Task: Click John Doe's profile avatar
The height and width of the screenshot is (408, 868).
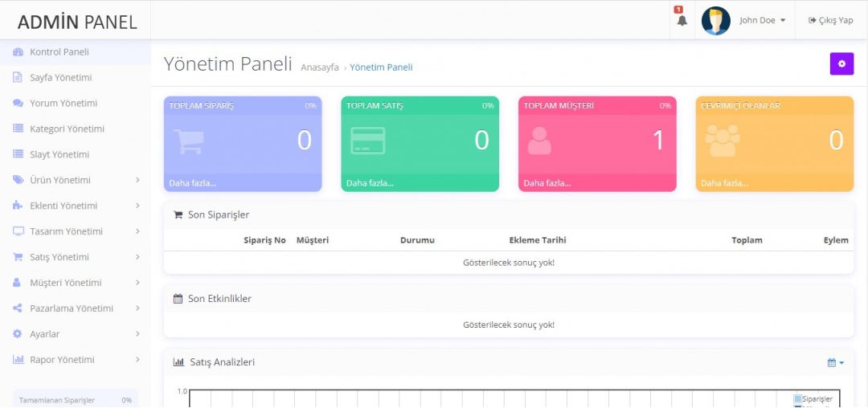Action: [x=715, y=21]
